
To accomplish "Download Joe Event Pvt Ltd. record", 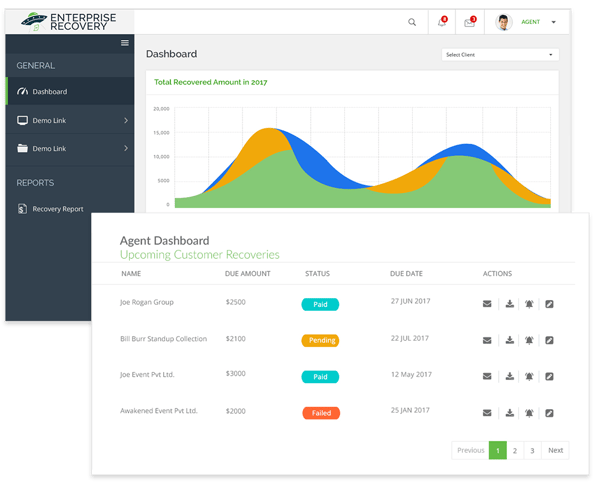I will (x=509, y=376).
